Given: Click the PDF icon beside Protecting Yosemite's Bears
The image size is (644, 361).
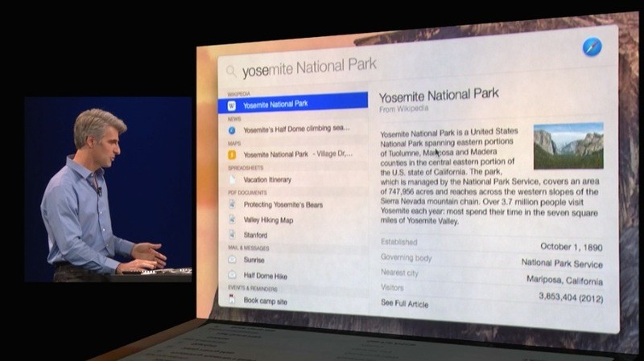Looking at the screenshot, I should pyautogui.click(x=232, y=204).
